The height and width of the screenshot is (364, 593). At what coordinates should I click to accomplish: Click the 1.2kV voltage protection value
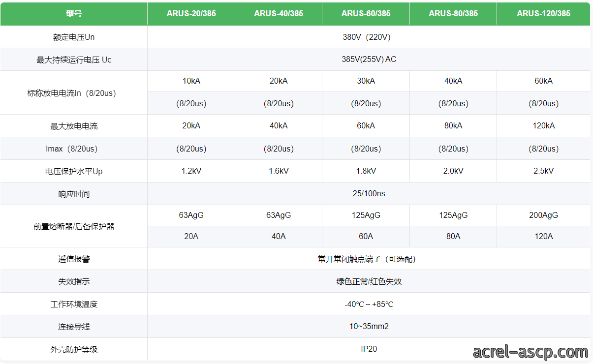click(191, 171)
